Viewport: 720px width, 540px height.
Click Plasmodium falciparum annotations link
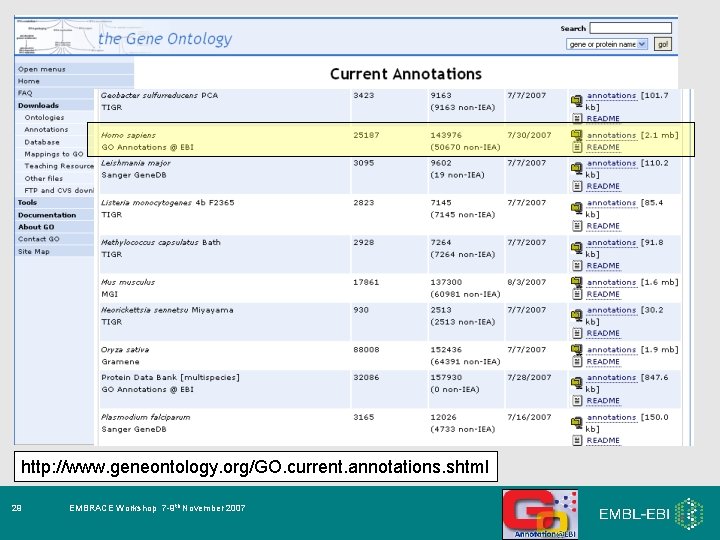pos(612,417)
